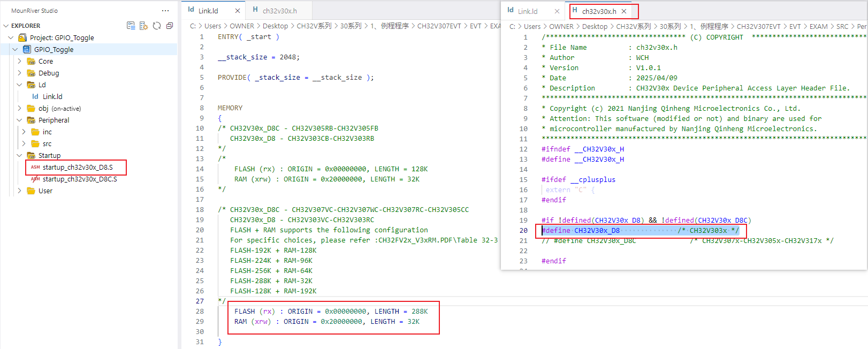This screenshot has height=349, width=868.
Task: Click '#define CH32V30x_D8' highlighted line in header
Action: click(640, 231)
